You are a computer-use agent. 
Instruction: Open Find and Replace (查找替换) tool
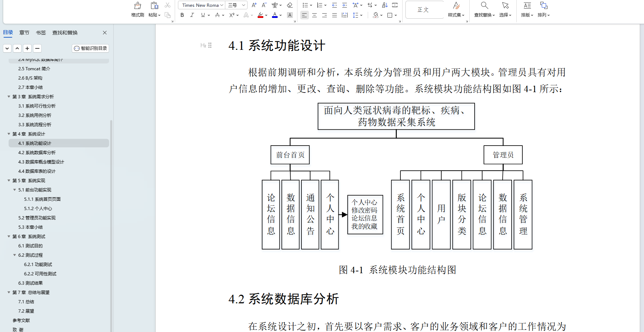[x=484, y=10]
